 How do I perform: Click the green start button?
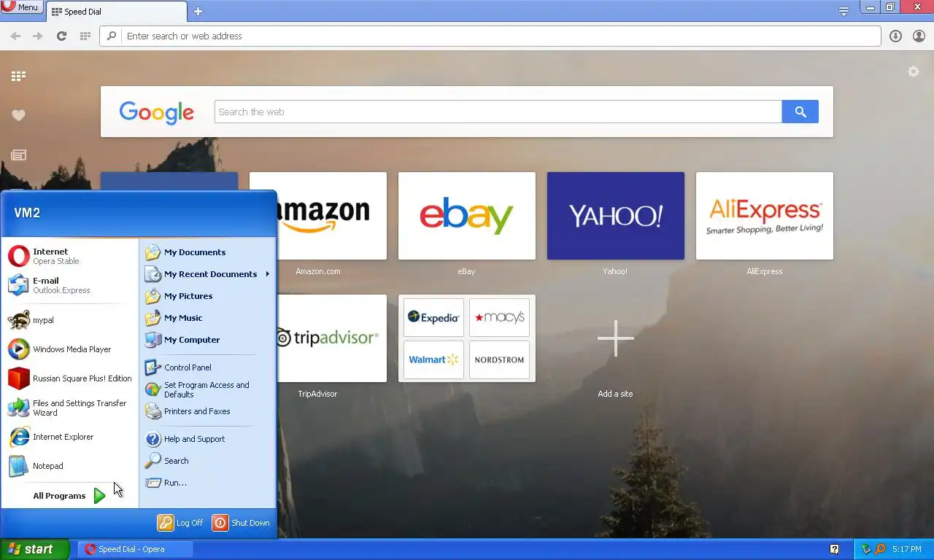pos(35,550)
